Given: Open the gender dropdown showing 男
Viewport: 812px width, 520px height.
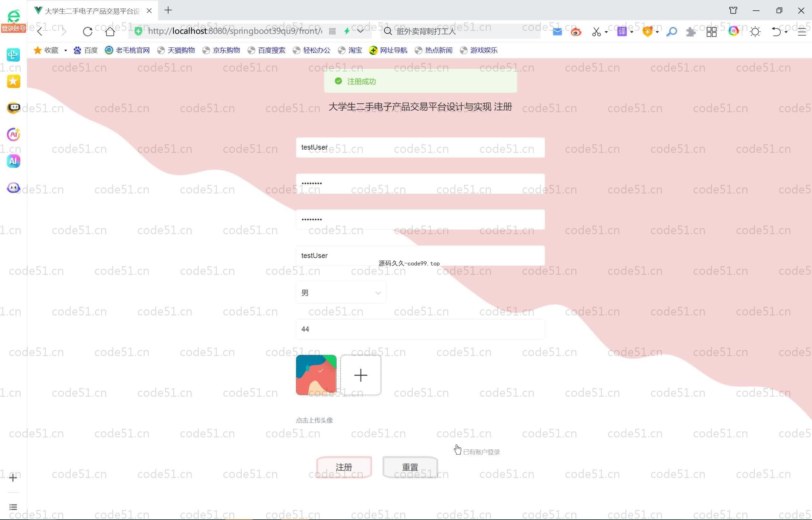Looking at the screenshot, I should pyautogui.click(x=341, y=292).
